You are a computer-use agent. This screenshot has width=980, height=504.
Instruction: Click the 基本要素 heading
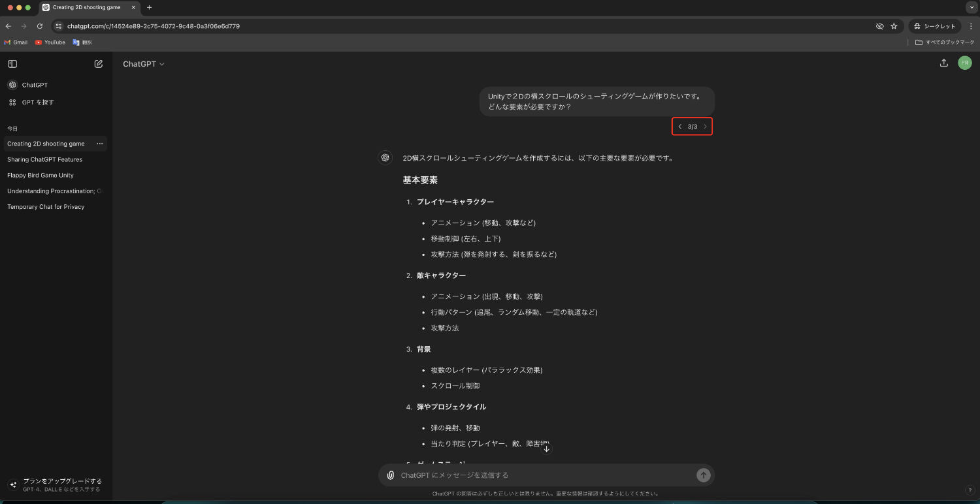click(x=420, y=180)
